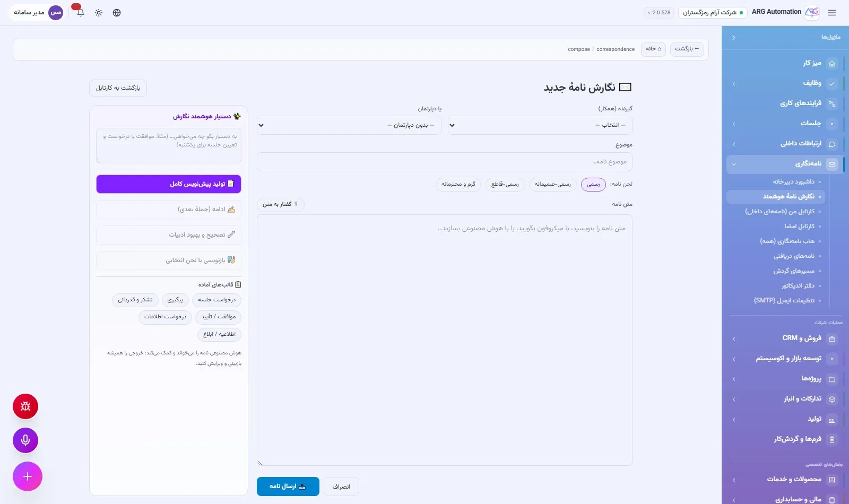
Task: Select رسمی-قاطع tone option
Action: [505, 184]
